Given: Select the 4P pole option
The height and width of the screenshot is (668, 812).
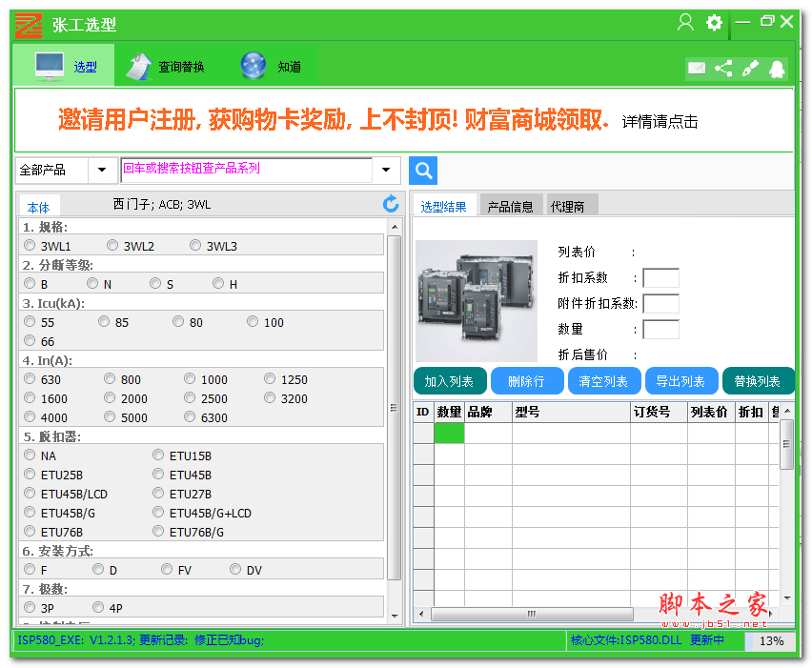Looking at the screenshot, I should coord(98,607).
